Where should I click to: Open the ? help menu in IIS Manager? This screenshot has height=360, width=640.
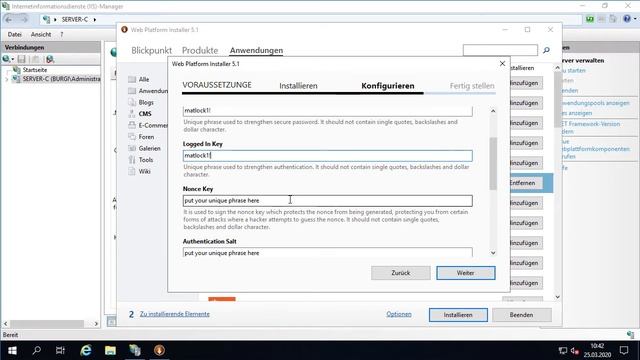(x=62, y=34)
